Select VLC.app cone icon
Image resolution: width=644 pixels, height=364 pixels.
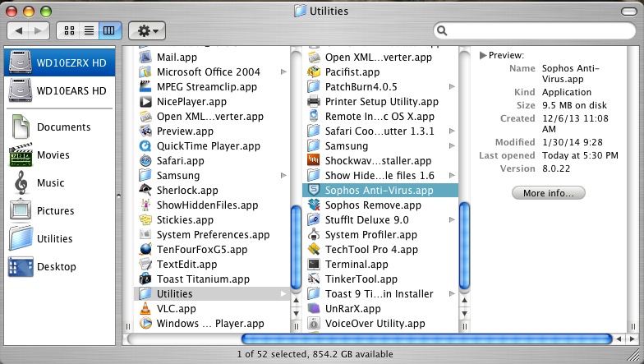click(145, 309)
